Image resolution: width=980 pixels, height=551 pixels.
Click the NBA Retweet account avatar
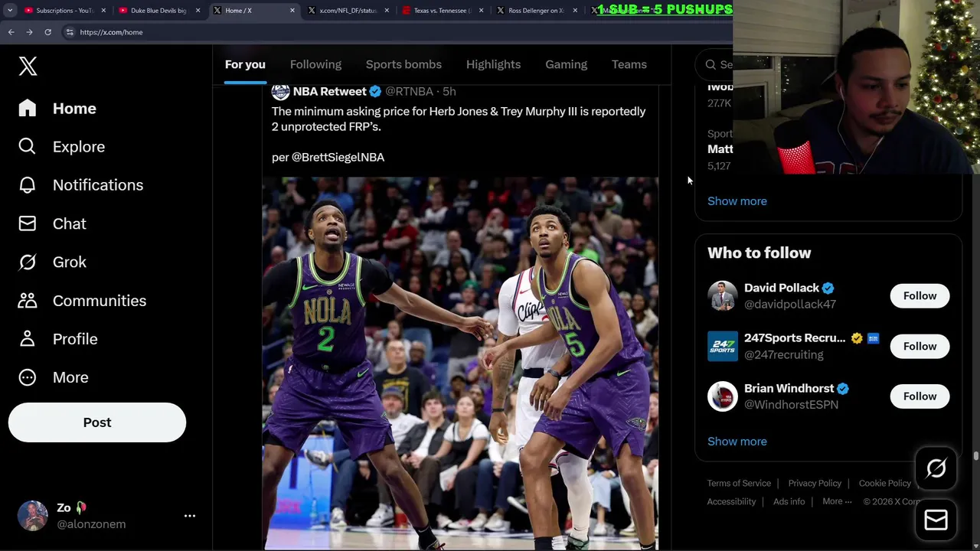pyautogui.click(x=280, y=91)
